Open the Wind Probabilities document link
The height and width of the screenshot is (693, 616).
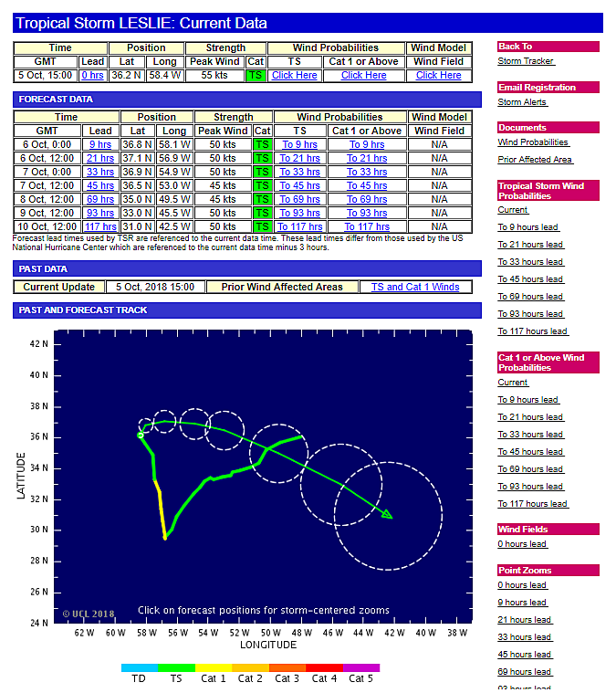click(533, 142)
